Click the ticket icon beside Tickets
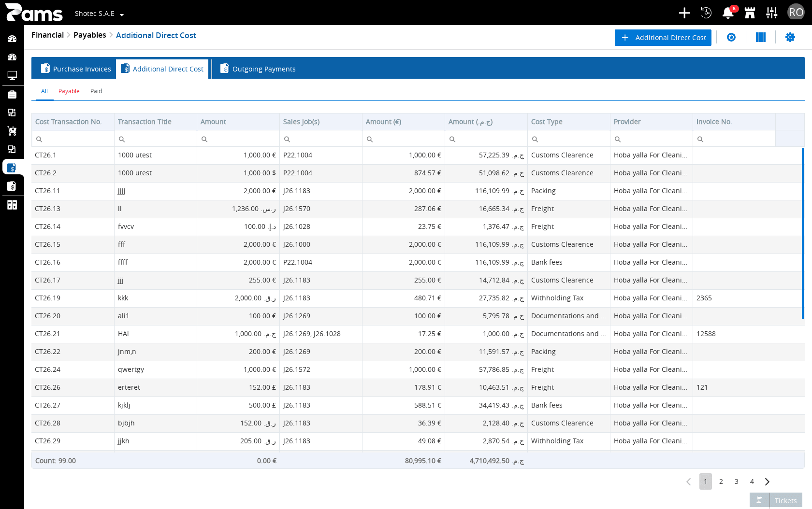This screenshot has height=509, width=812. point(759,500)
